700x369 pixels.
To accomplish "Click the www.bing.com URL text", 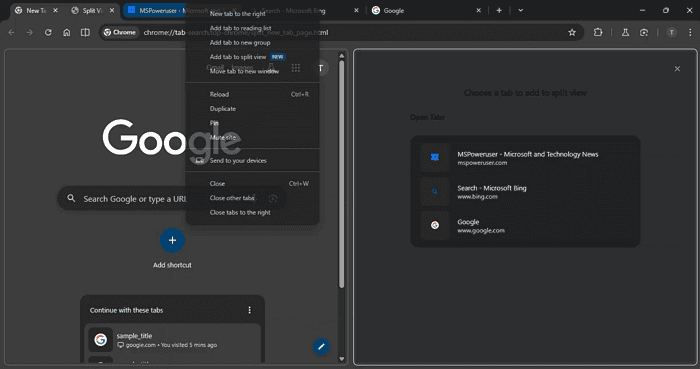I will point(477,197).
